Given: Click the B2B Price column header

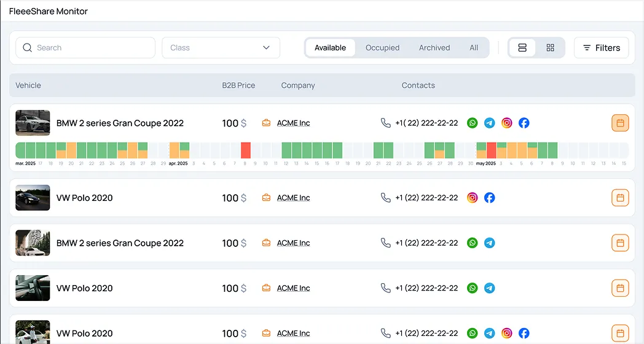Looking at the screenshot, I should point(238,85).
